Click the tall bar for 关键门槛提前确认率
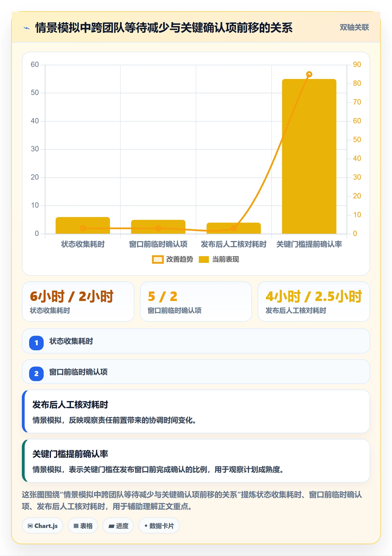 pos(309,156)
